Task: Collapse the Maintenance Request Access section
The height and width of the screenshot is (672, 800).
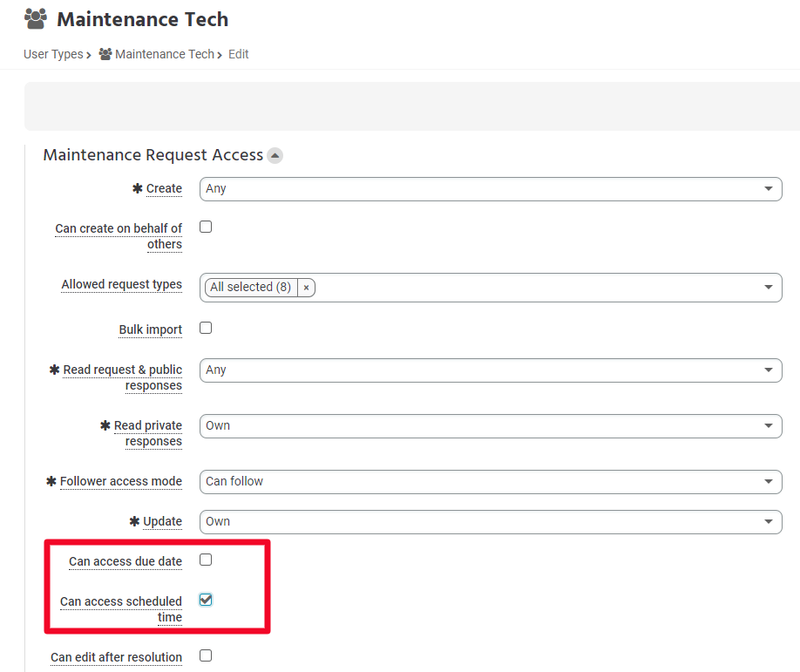Action: click(275, 155)
